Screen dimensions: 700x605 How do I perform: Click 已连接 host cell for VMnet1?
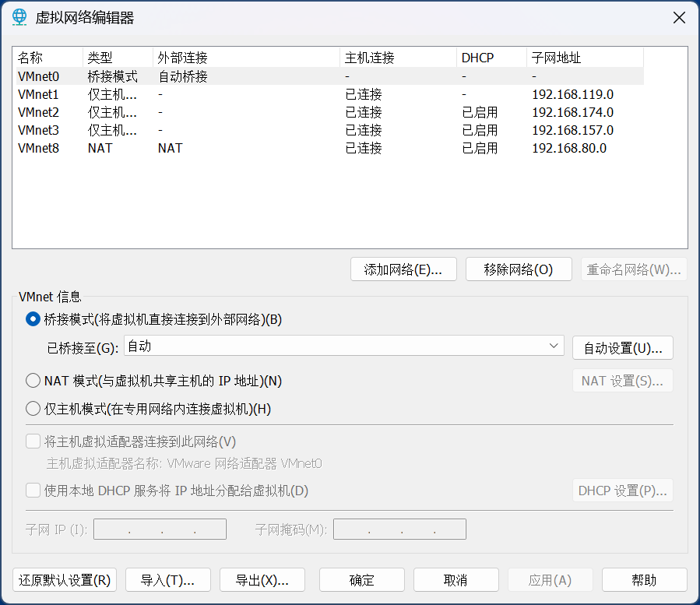(x=364, y=94)
